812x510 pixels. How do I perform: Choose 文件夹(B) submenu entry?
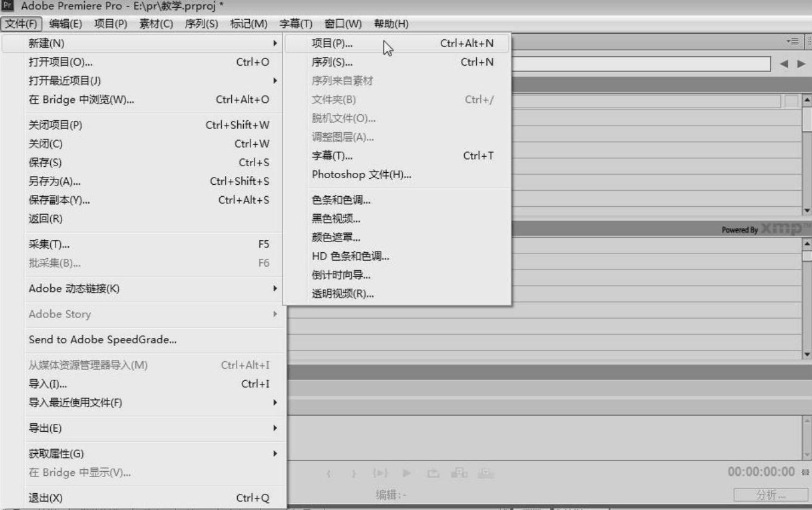point(397,100)
